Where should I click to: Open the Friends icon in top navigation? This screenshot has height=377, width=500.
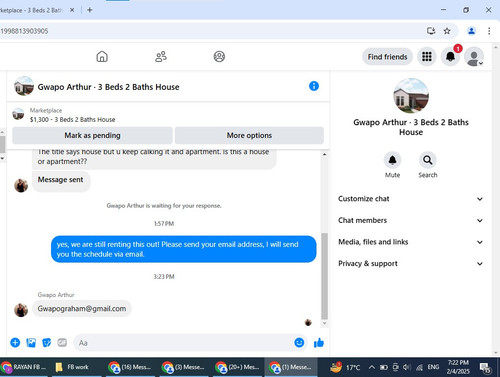click(161, 57)
